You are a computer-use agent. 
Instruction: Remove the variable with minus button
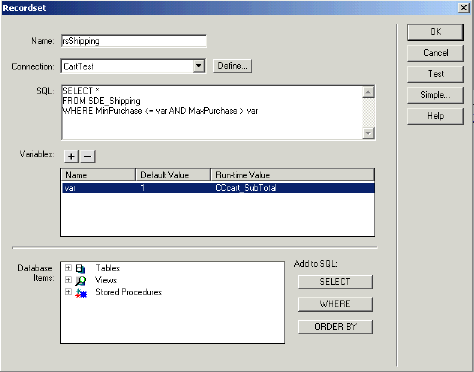click(x=87, y=156)
